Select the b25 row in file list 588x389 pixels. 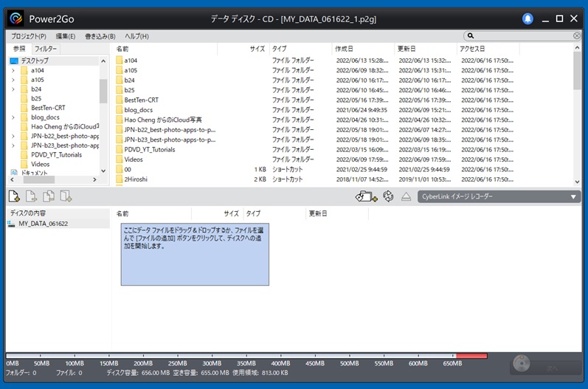[314, 90]
